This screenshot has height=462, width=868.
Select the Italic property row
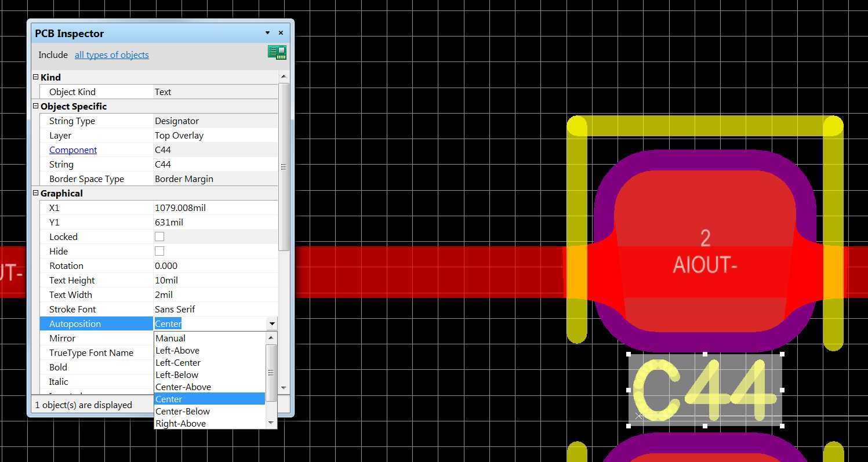(96, 381)
